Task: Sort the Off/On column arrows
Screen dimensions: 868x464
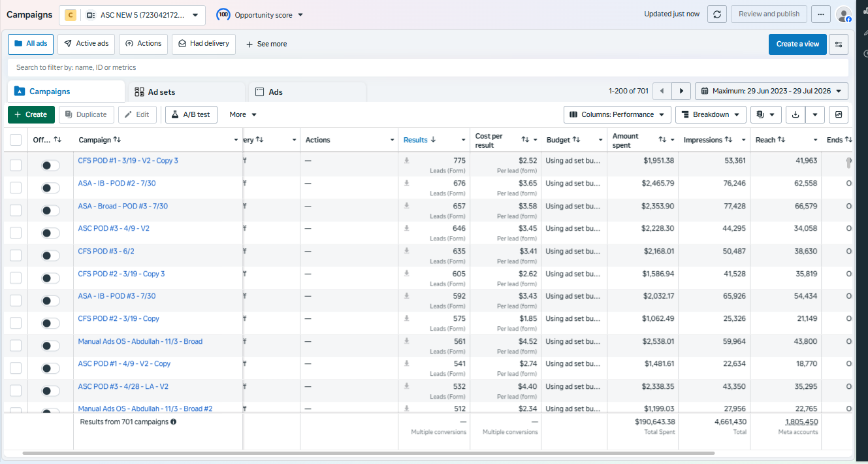Action: (57, 140)
